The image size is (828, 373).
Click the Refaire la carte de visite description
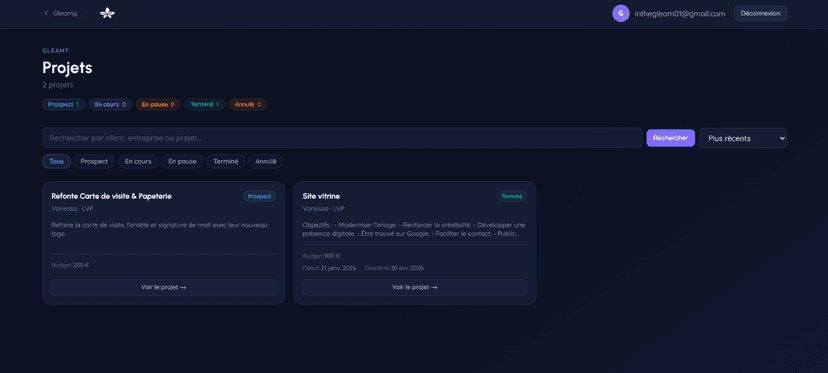click(159, 229)
